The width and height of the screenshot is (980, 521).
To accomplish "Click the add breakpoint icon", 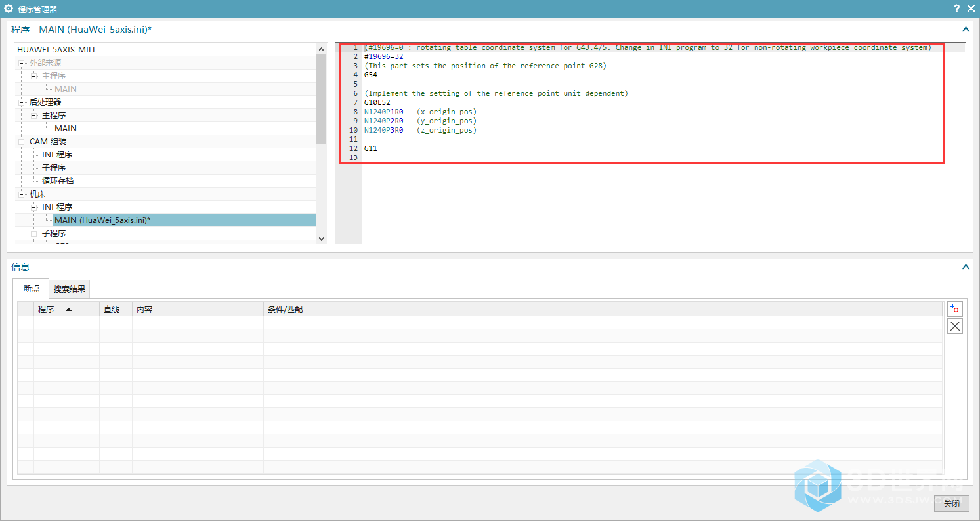I will point(955,309).
